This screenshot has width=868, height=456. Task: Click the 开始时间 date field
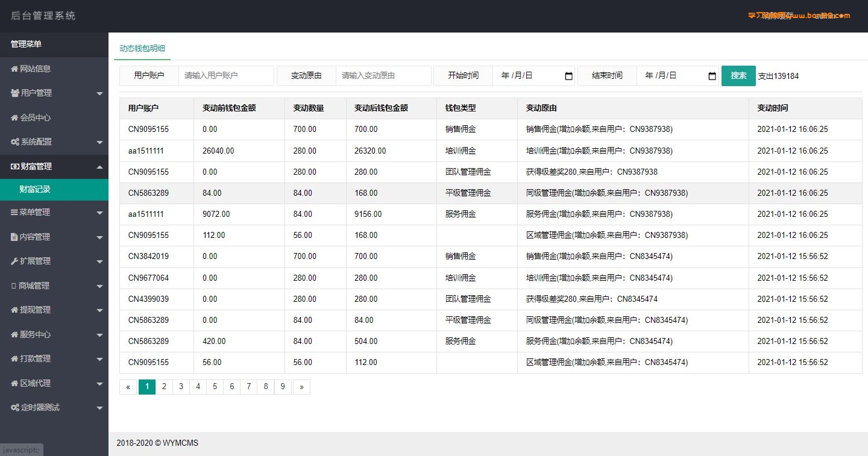(x=533, y=76)
